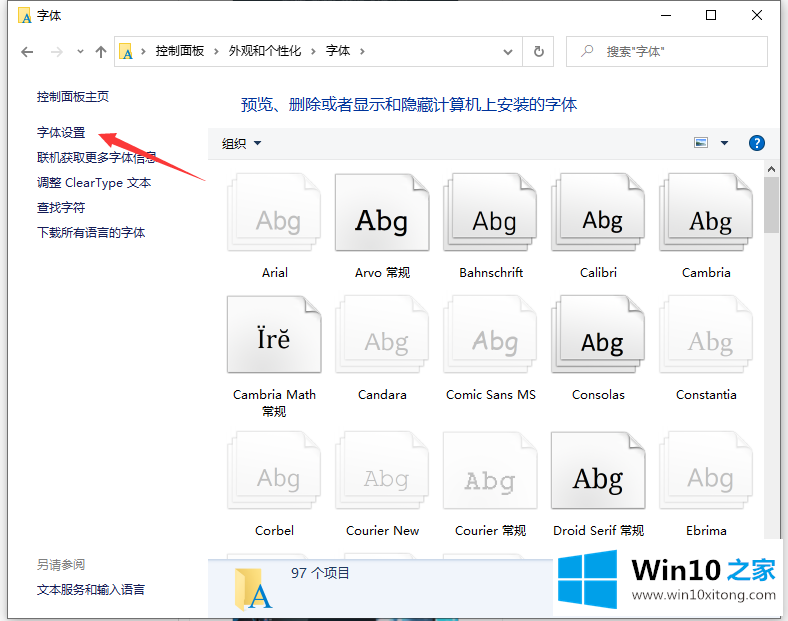Open 联机获取更多字体信息 link
This screenshot has width=788, height=621.
[x=96, y=158]
